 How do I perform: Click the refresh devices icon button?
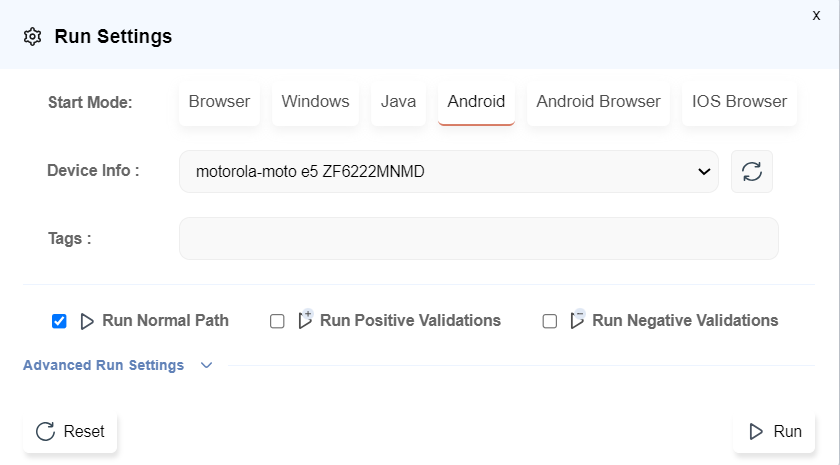pos(752,171)
